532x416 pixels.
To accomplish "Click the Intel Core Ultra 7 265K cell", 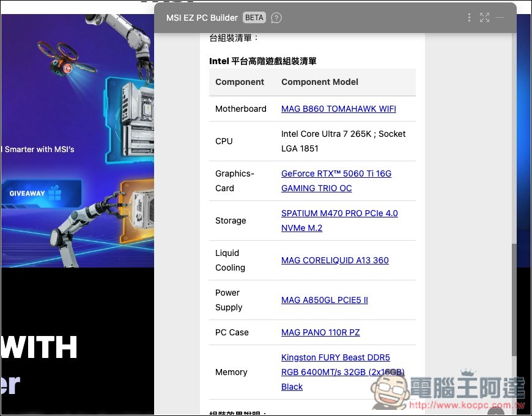I will tap(343, 141).
